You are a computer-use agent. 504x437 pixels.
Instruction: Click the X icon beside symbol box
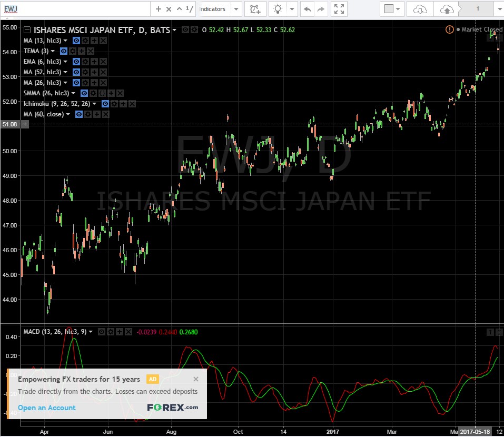(169, 9)
